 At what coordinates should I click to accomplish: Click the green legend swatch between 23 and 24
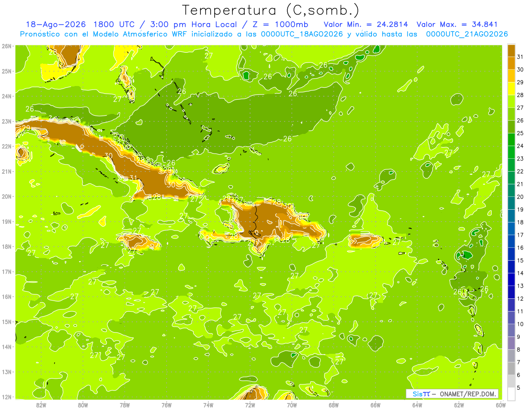511,152
